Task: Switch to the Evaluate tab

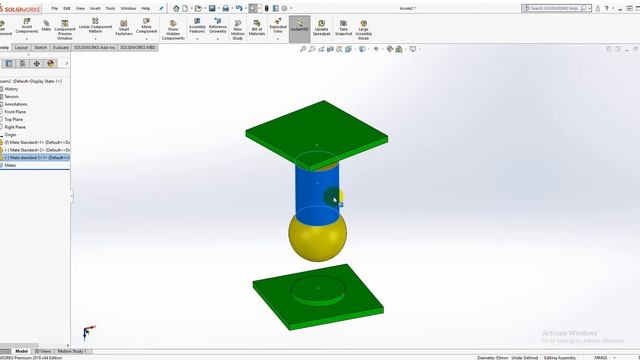Action: (x=60, y=48)
